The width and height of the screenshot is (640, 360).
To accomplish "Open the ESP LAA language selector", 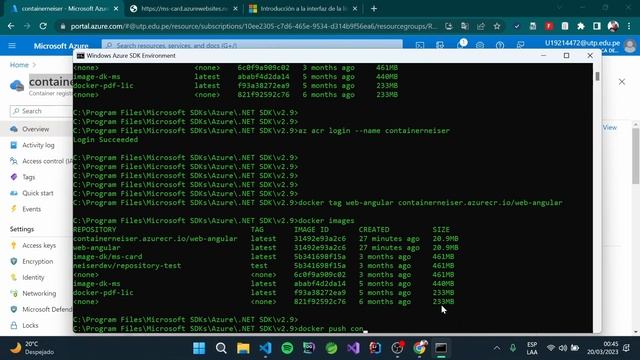I will click(532, 348).
